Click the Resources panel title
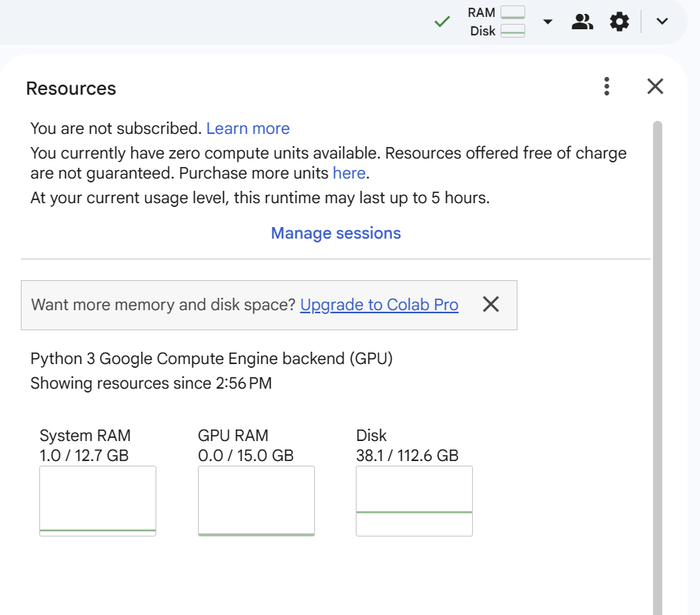The image size is (700, 615). point(71,89)
